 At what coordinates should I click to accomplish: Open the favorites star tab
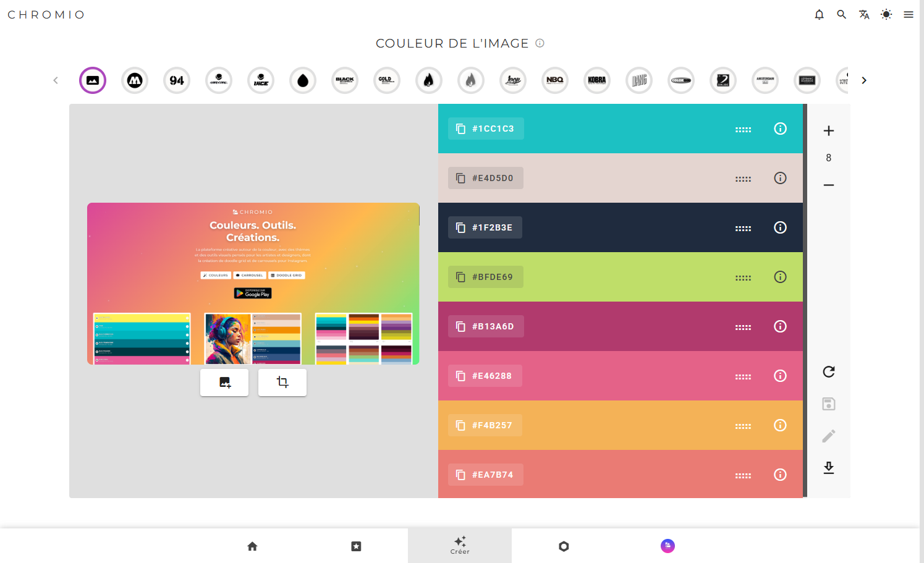pos(356,546)
